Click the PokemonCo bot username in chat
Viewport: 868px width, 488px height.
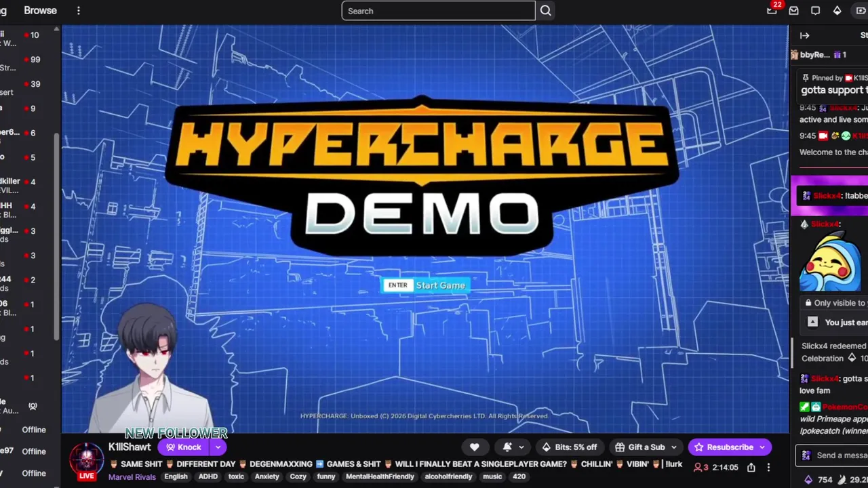(x=845, y=407)
